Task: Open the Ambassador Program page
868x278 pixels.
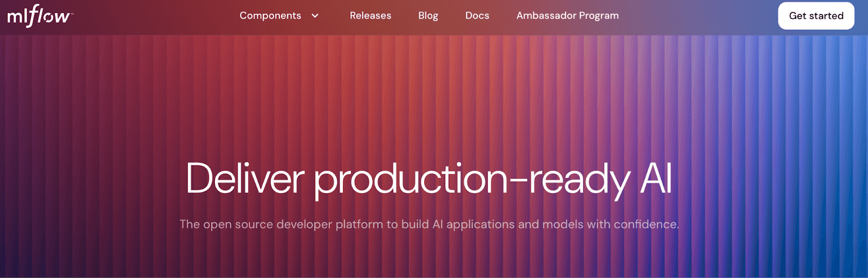Action: 567,16
